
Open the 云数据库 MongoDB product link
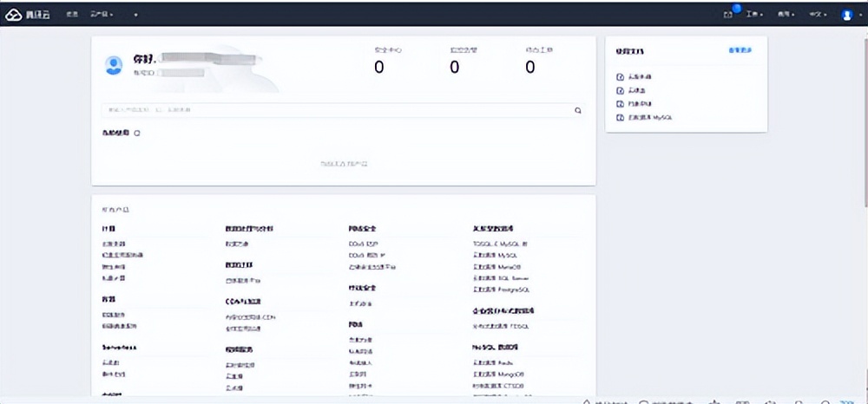point(498,375)
